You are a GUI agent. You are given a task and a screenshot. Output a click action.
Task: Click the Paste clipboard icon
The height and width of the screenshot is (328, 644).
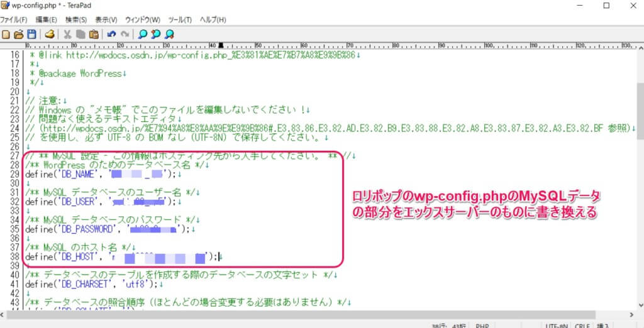coord(94,35)
